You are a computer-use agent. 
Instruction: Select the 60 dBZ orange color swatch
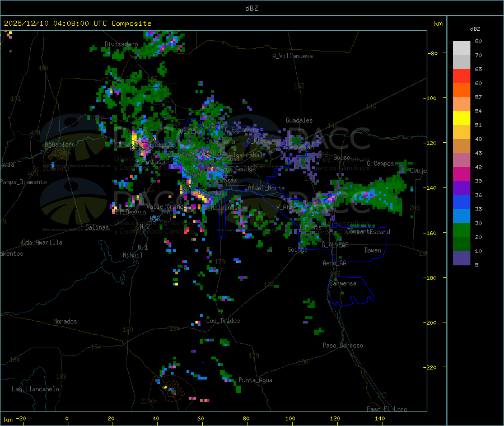[461, 90]
